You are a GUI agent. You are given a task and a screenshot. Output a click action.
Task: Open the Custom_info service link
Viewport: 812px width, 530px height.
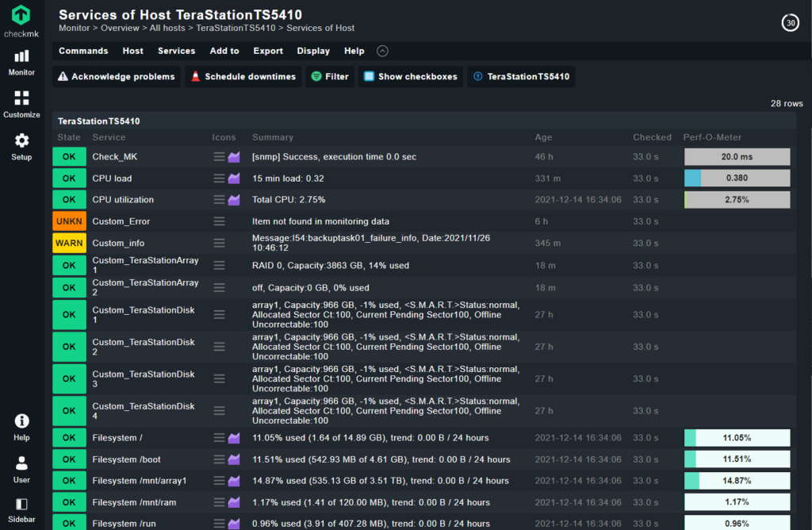click(x=118, y=243)
